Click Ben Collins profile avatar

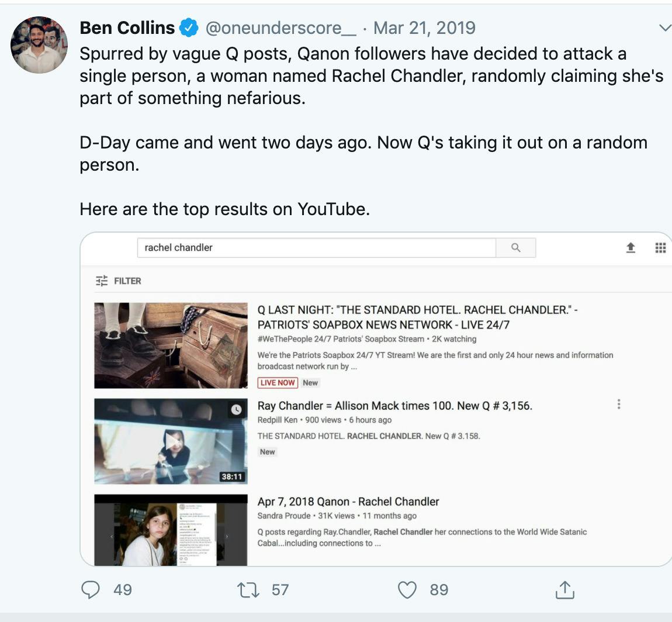(x=39, y=45)
